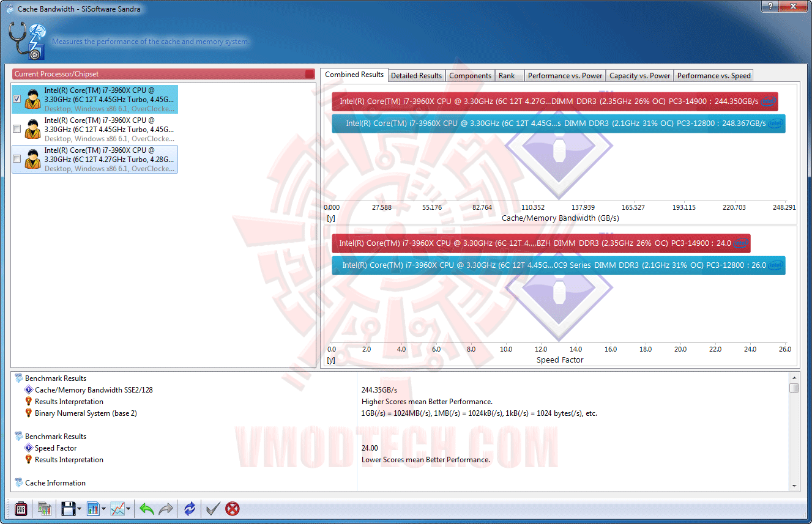Click the results list scrollbar thumb
This screenshot has height=524, width=812.
tap(794, 388)
